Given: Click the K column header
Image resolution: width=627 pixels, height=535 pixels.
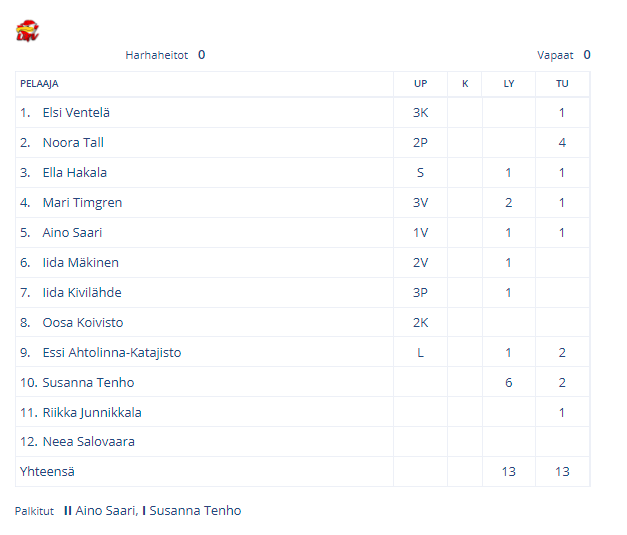Looking at the screenshot, I should 465,84.
